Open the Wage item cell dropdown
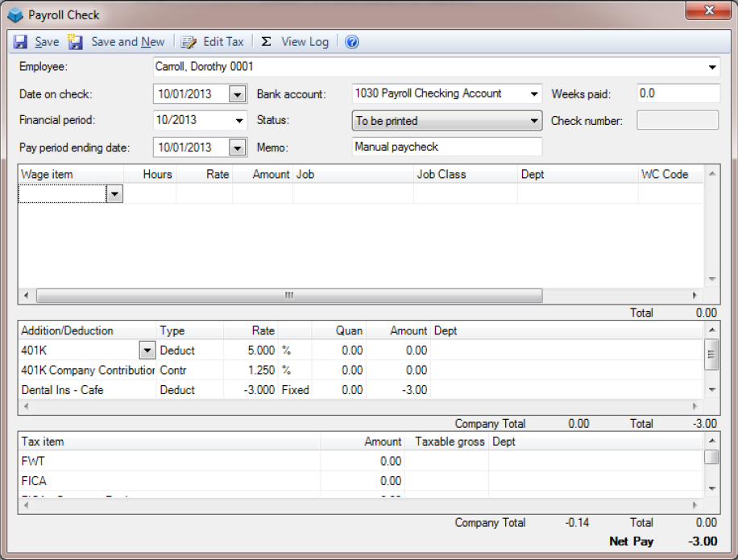The height and width of the screenshot is (560, 738). [x=114, y=194]
